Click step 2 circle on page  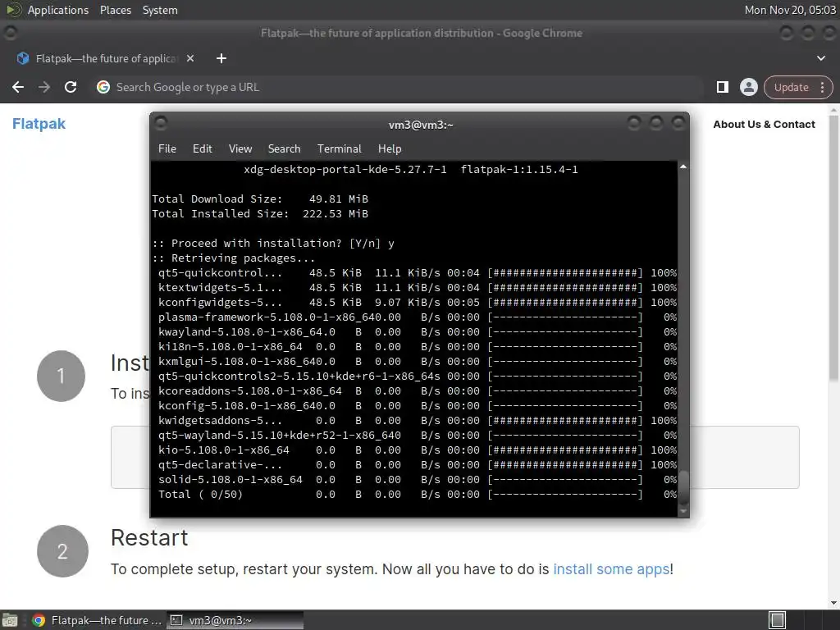click(62, 551)
